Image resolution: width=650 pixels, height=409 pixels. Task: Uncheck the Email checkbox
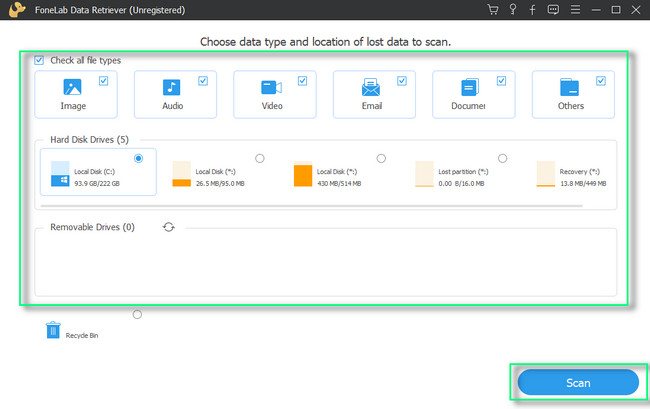point(402,81)
